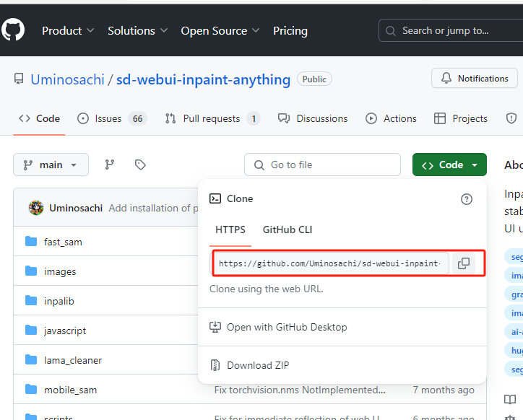Click the inpalib folder icon
The height and width of the screenshot is (420, 523).
(31, 300)
